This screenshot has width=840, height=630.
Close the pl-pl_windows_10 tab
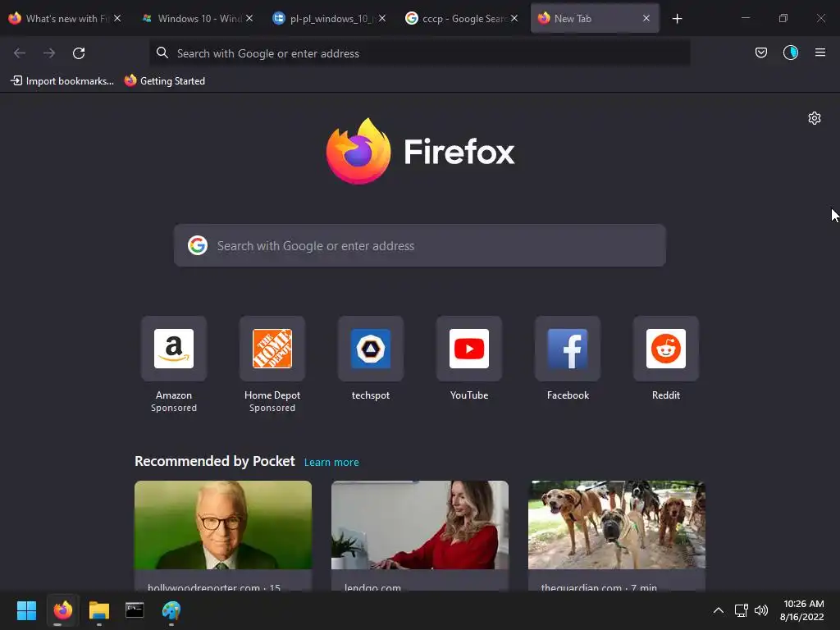tap(382, 18)
